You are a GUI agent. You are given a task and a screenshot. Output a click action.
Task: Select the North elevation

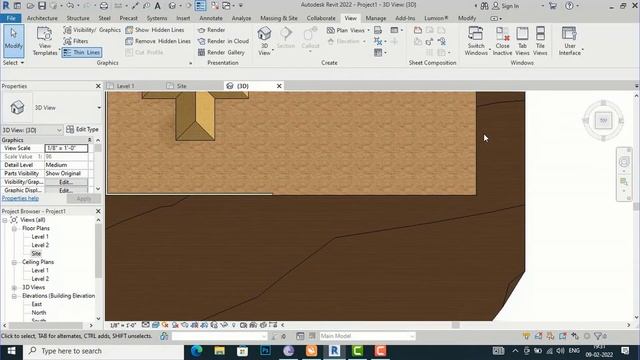point(39,313)
